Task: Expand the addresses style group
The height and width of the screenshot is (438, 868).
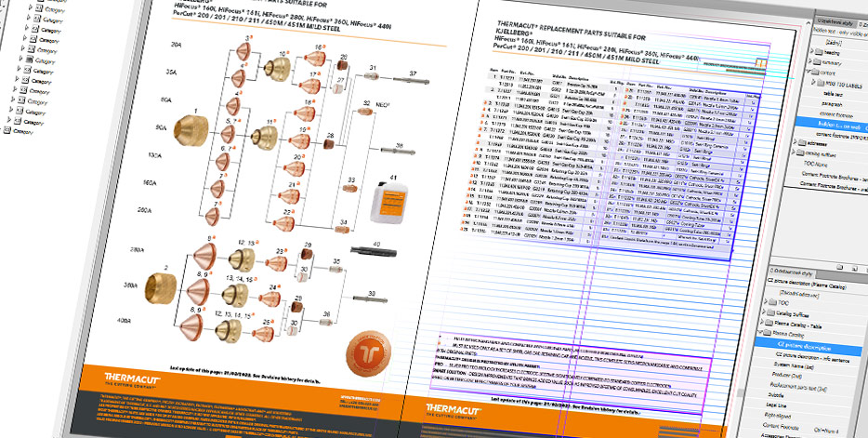Action: tap(796, 141)
